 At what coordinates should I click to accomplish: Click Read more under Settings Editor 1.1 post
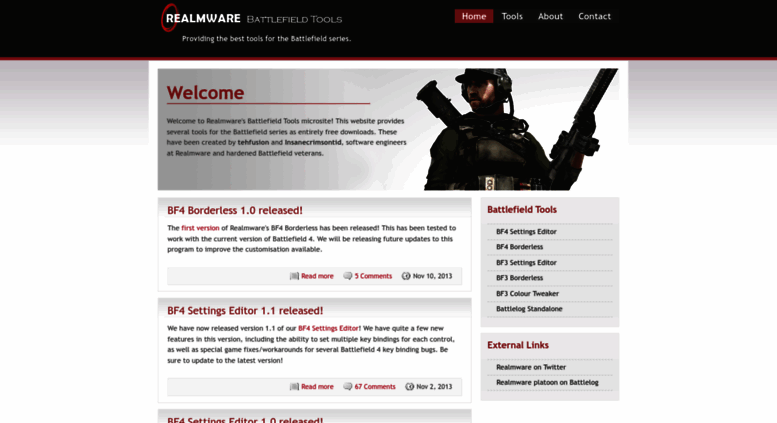tap(317, 387)
